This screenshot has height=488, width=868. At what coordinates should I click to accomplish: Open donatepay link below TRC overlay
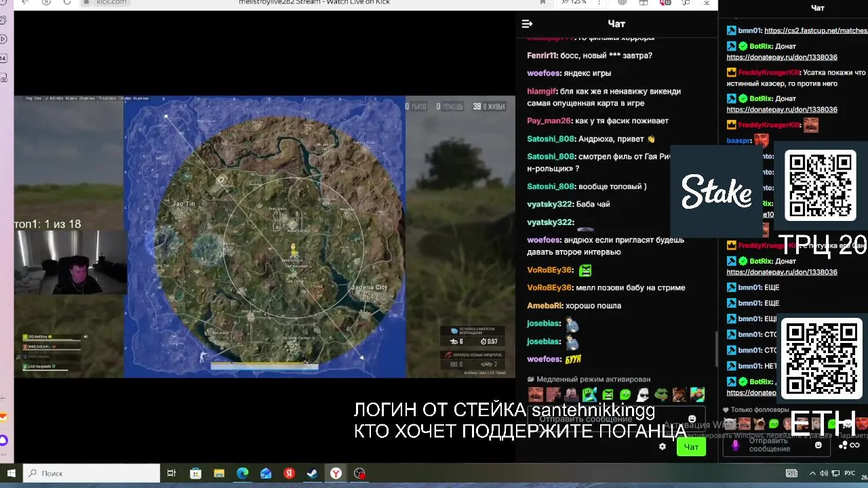782,272
